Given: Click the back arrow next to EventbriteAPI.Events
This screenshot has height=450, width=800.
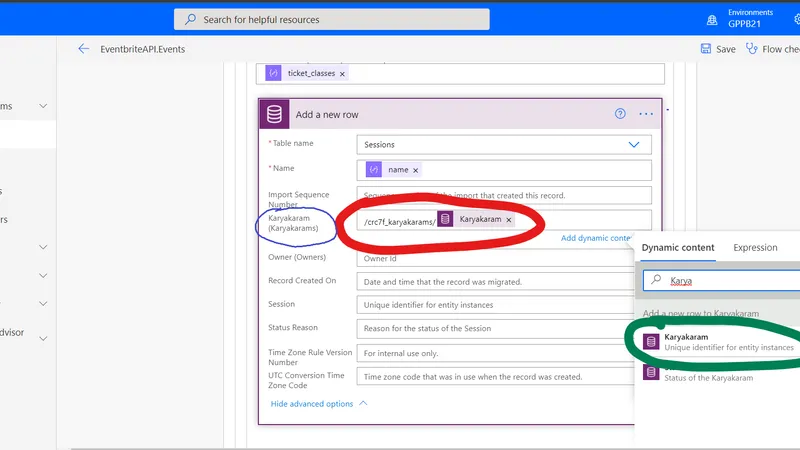Looking at the screenshot, I should (84, 49).
